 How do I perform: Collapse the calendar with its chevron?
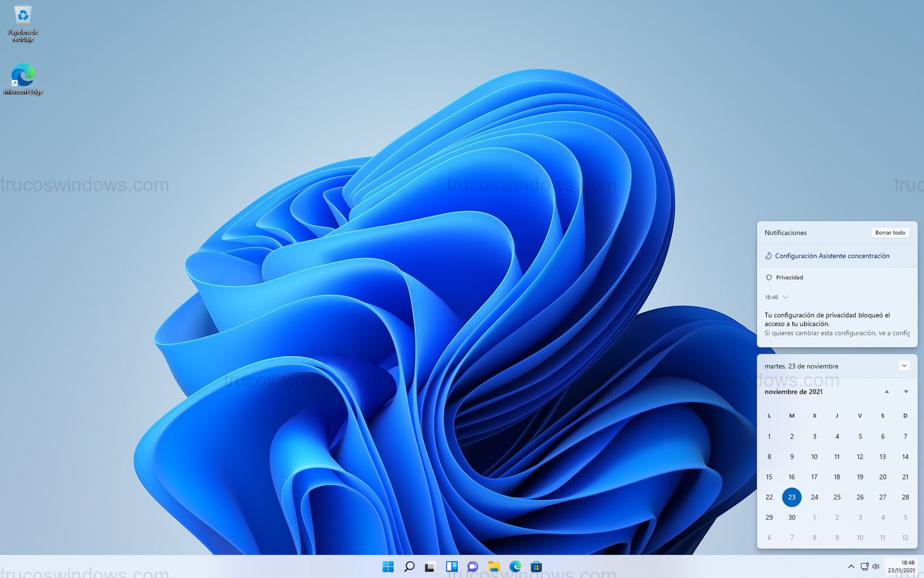point(905,365)
